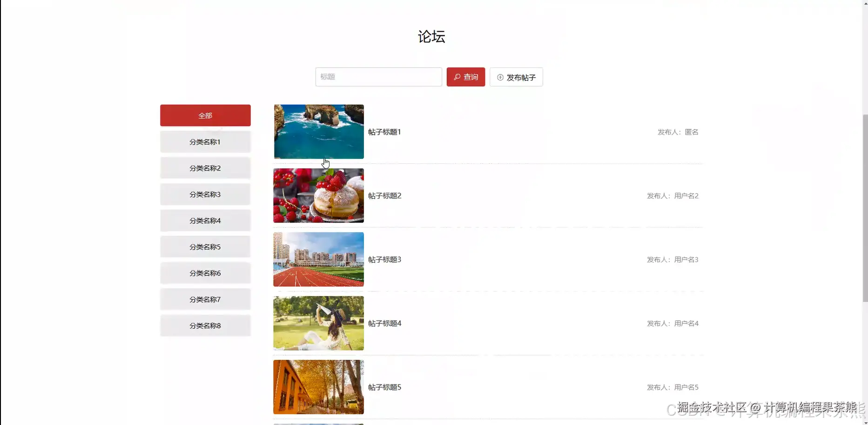Click the 标题 search input field
Image resolution: width=868 pixels, height=425 pixels.
point(378,77)
